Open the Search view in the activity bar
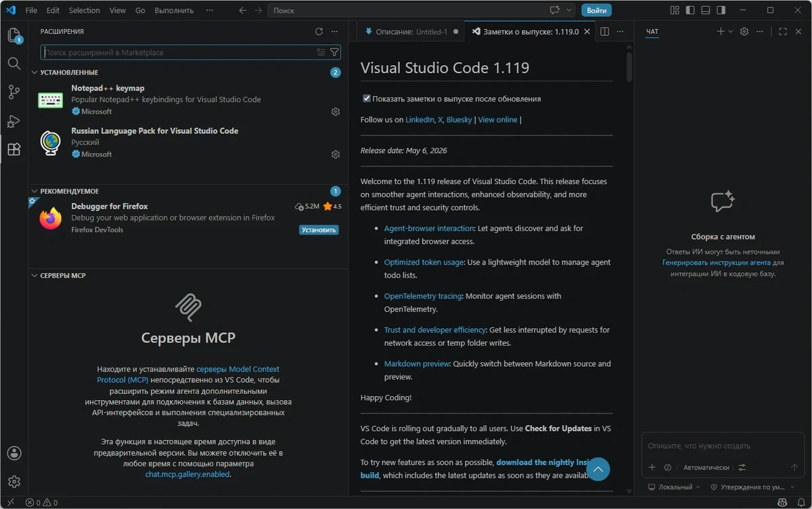The height and width of the screenshot is (509, 812). (x=14, y=64)
